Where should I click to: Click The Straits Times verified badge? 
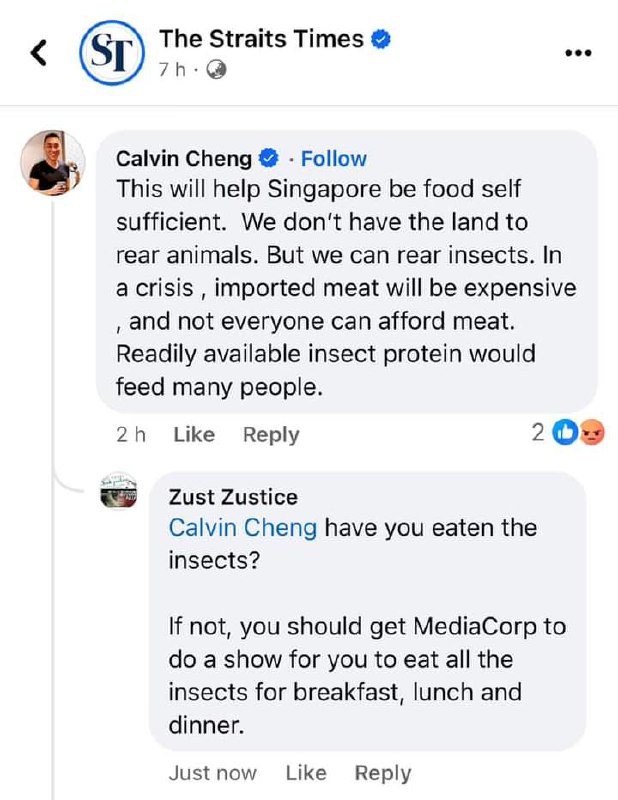click(x=380, y=39)
